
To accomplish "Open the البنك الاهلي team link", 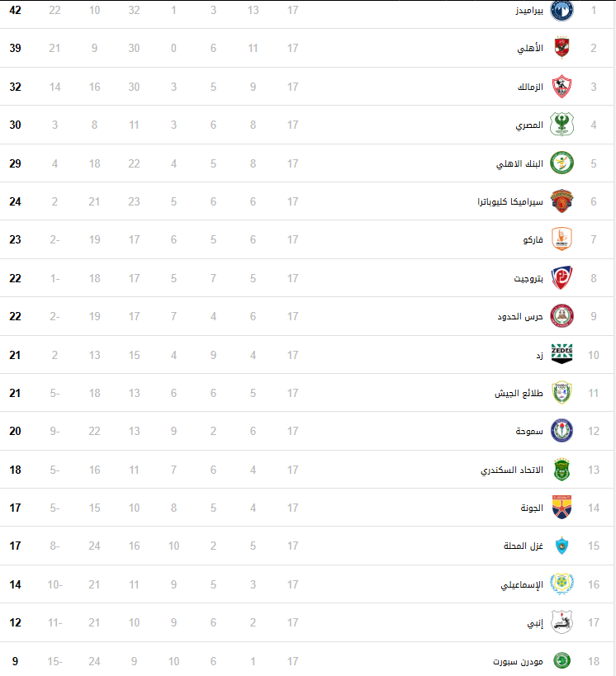I will [x=520, y=163].
